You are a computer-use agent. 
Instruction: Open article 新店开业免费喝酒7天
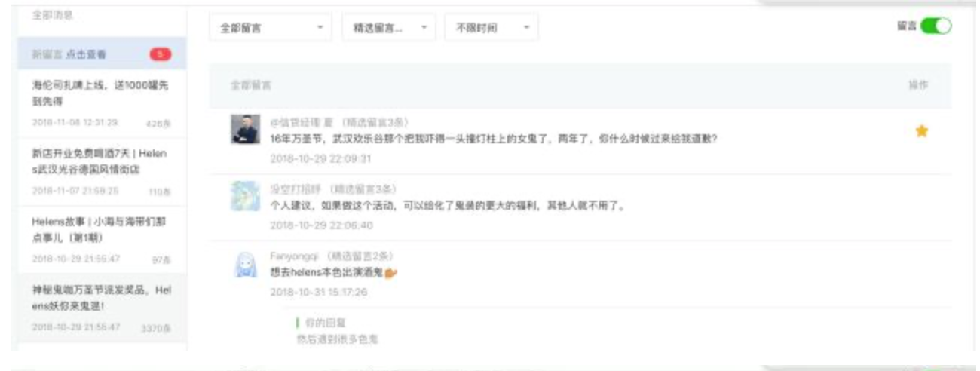103,172
